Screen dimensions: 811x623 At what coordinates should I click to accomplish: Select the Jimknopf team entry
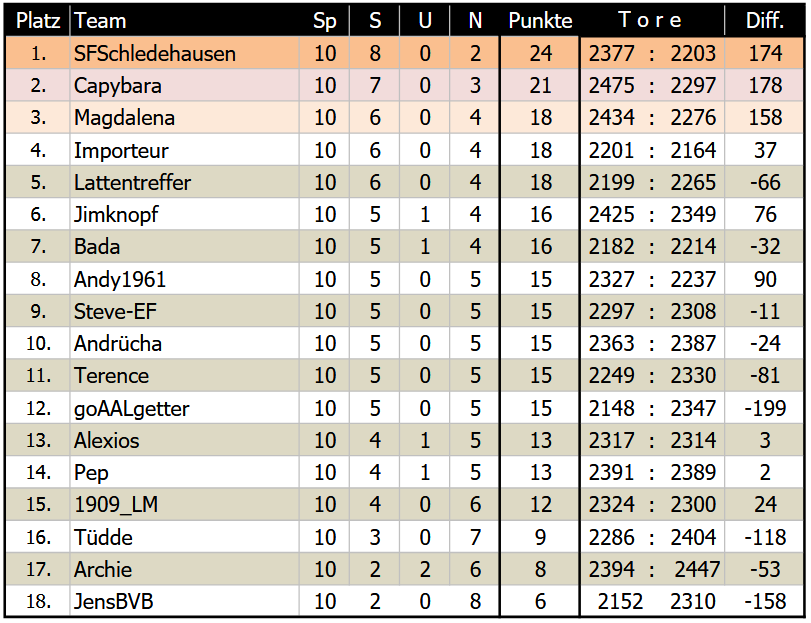[x=116, y=215]
